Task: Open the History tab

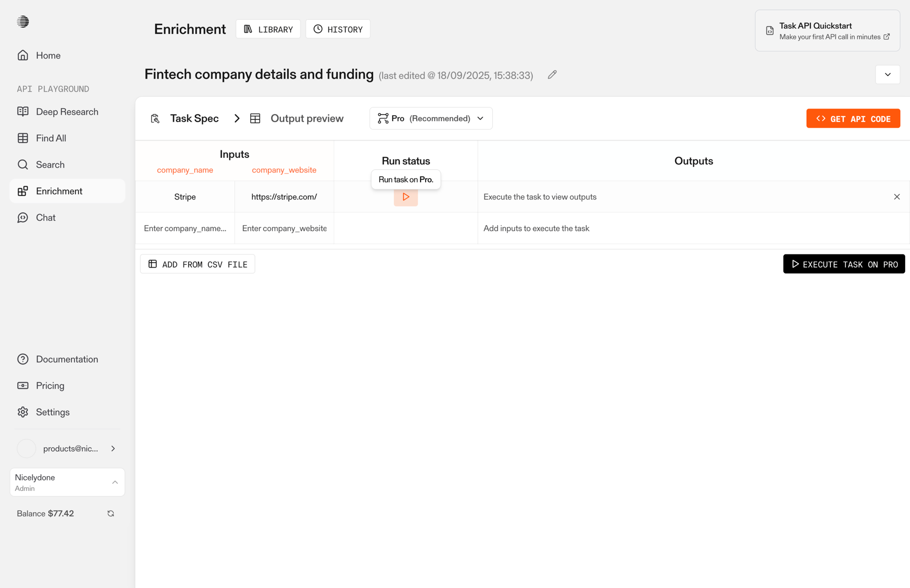Action: (x=337, y=29)
